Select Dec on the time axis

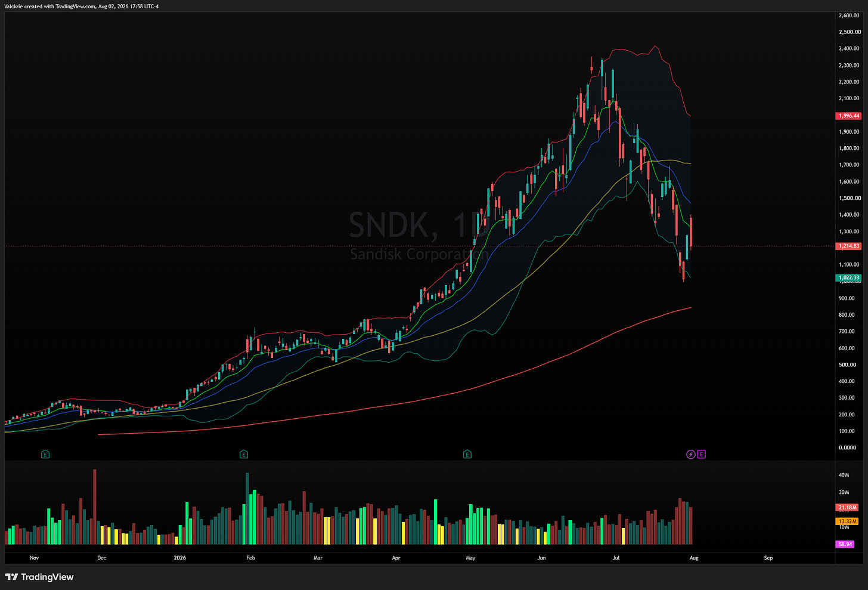(x=101, y=558)
